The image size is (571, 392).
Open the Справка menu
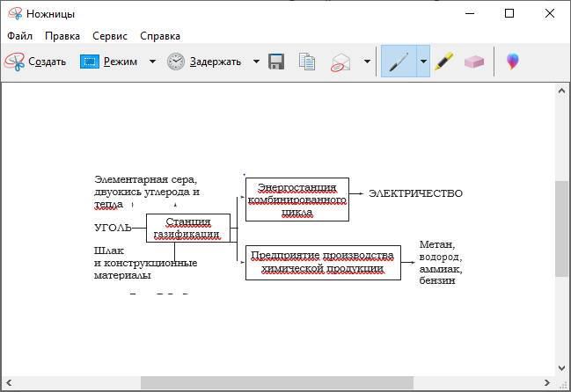[x=159, y=36]
